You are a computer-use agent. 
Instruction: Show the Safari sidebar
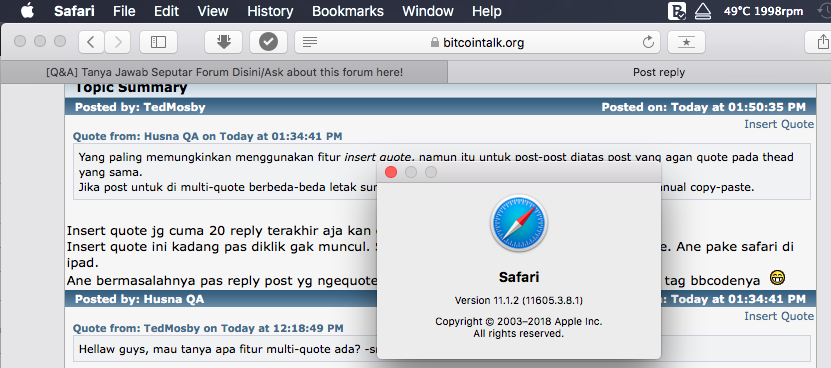[158, 42]
